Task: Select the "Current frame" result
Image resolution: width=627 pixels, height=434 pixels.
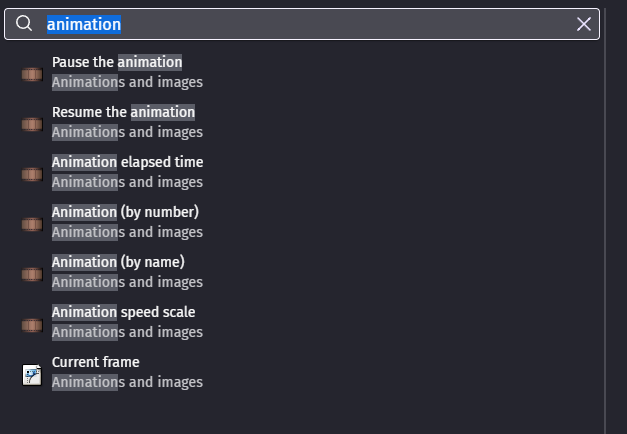Action: tap(96, 362)
